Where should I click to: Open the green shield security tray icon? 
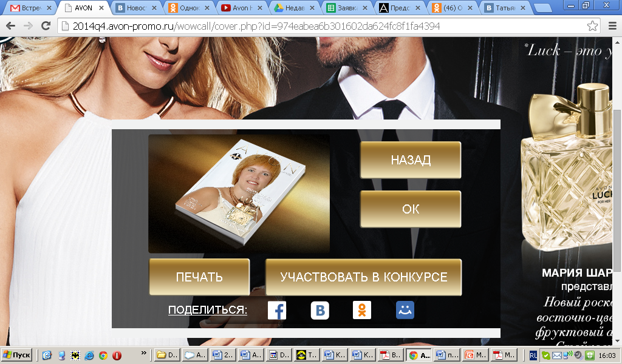tap(589, 356)
